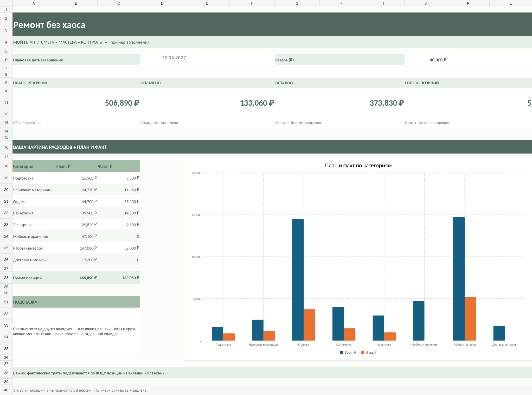Click the 'Светлые поля на других вкладках' hint text
Viewport: 532px width, 395px height.
point(75,331)
